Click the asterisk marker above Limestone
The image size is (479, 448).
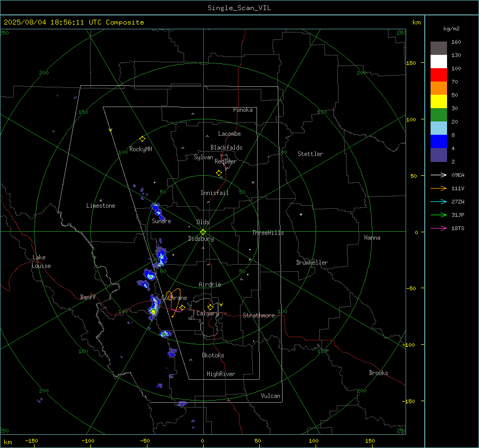click(101, 201)
